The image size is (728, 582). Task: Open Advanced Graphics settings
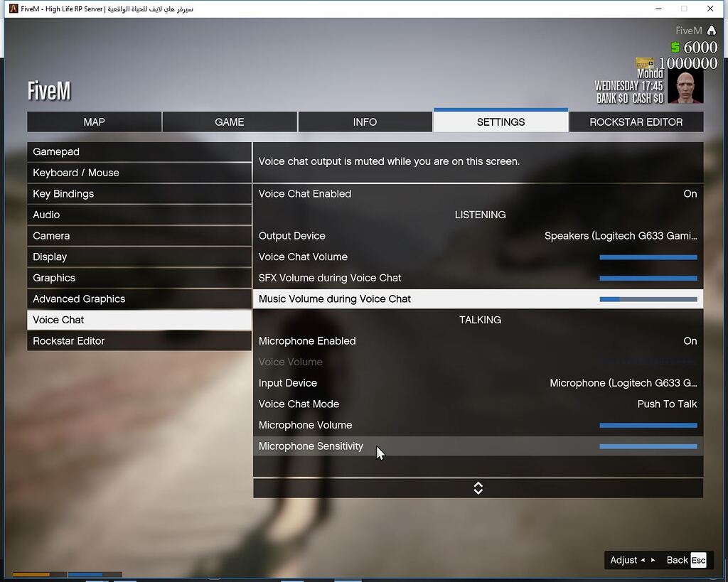139,299
